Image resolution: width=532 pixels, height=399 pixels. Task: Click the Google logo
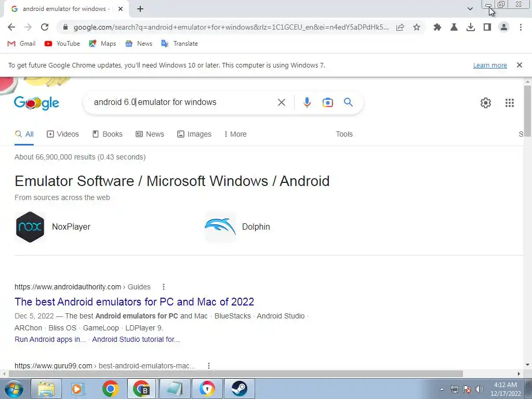click(x=37, y=103)
